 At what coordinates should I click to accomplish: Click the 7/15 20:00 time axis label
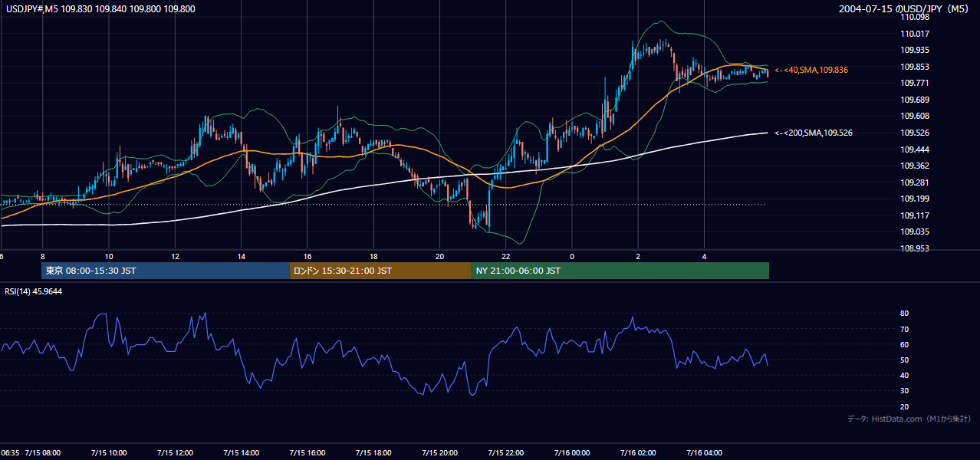coord(440,452)
